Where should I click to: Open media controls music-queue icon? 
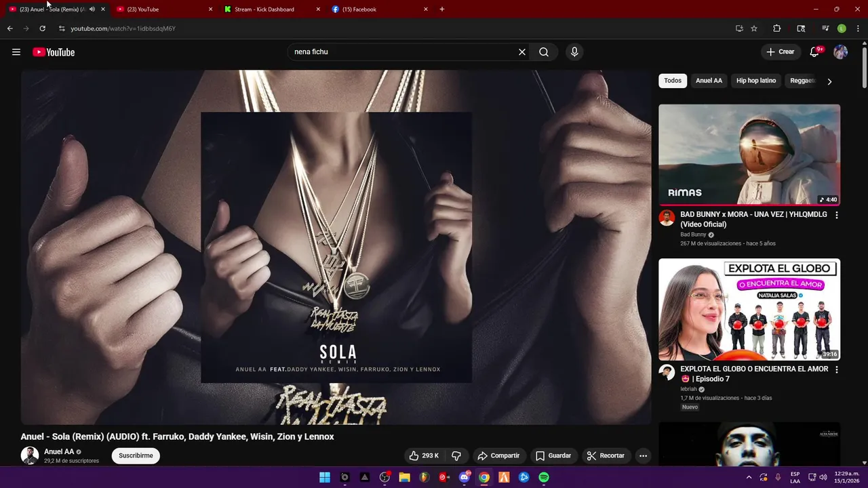click(x=825, y=28)
